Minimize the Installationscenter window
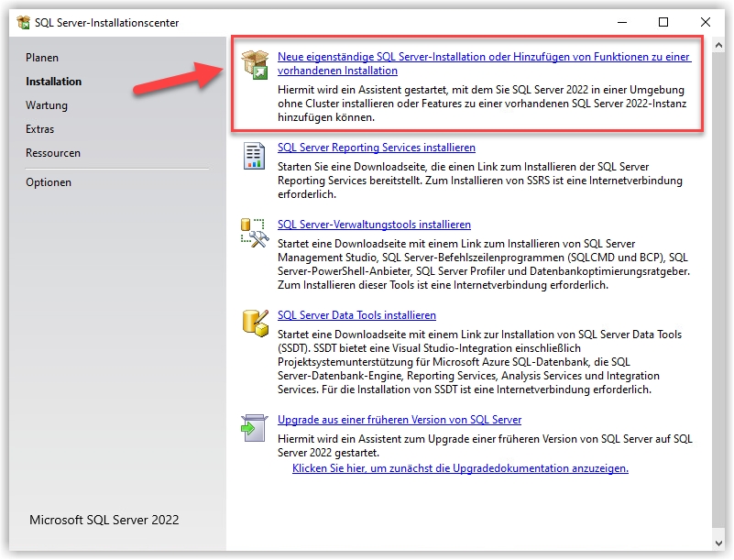Image resolution: width=734 pixels, height=560 pixels. point(622,22)
